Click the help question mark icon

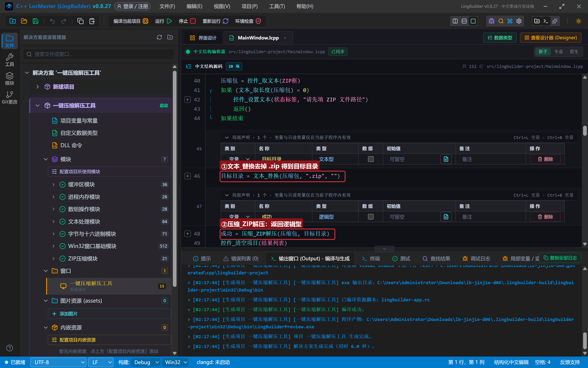(9, 348)
